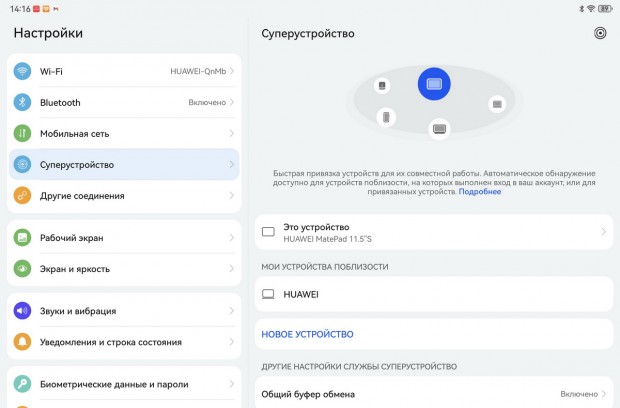The image size is (620, 408).
Task: Select Суперустройство in settings menu
Action: coord(124,164)
